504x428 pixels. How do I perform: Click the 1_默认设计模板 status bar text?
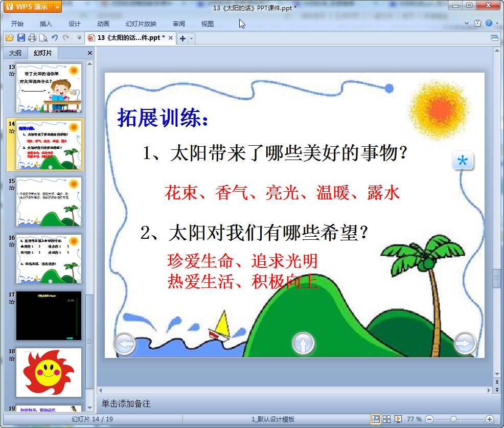[x=273, y=419]
